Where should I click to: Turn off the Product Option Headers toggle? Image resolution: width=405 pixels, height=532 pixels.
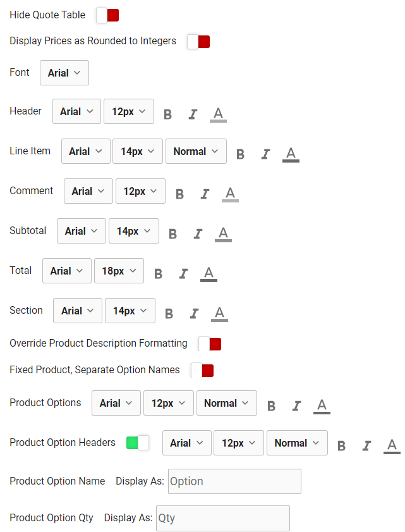(x=138, y=443)
